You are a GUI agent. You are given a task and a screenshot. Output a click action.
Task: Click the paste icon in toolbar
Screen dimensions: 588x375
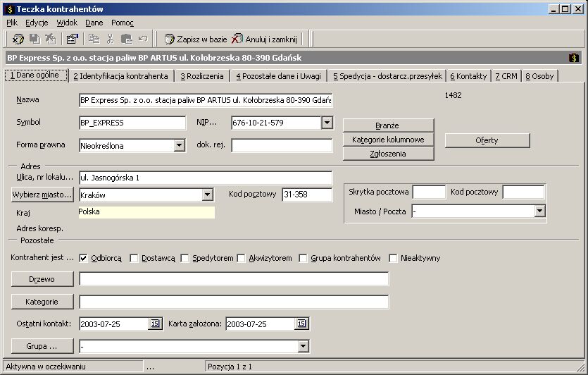point(126,39)
